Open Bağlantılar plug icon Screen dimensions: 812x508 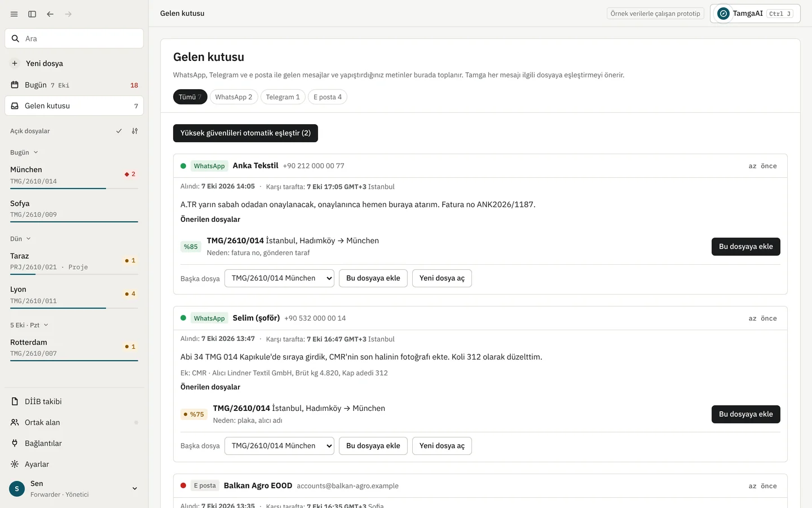tap(15, 443)
